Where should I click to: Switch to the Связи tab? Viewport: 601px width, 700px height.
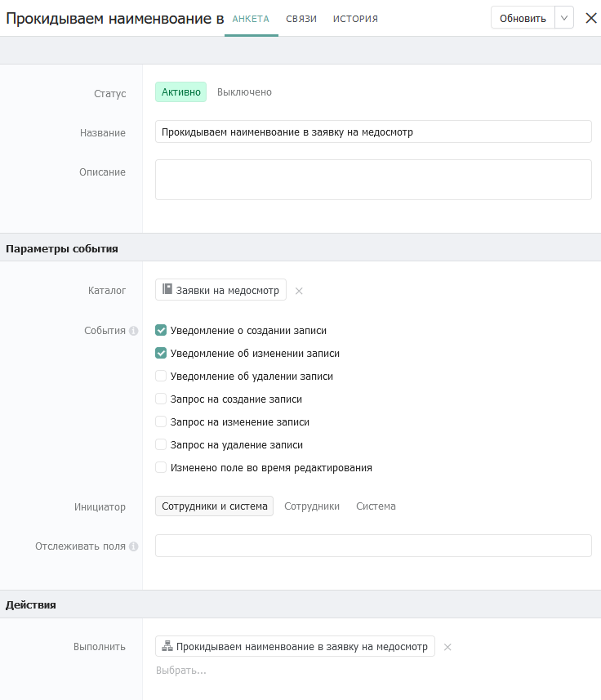coord(301,19)
